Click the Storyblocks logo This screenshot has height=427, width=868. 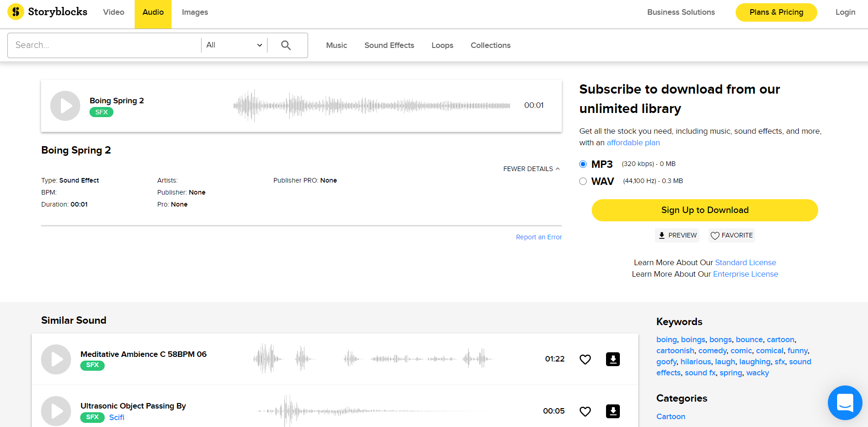pyautogui.click(x=48, y=12)
